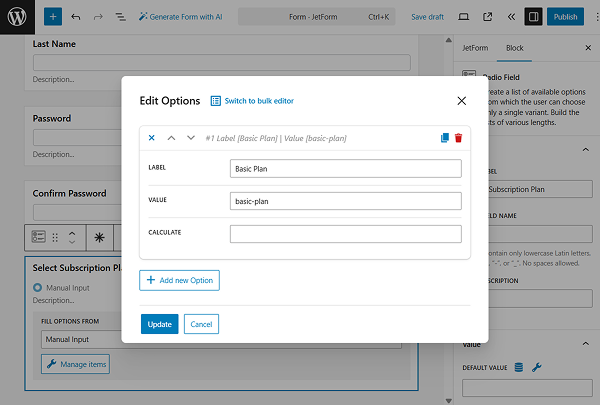Screen dimensions: 600x405
Task: Add new Option
Action: coord(179,280)
